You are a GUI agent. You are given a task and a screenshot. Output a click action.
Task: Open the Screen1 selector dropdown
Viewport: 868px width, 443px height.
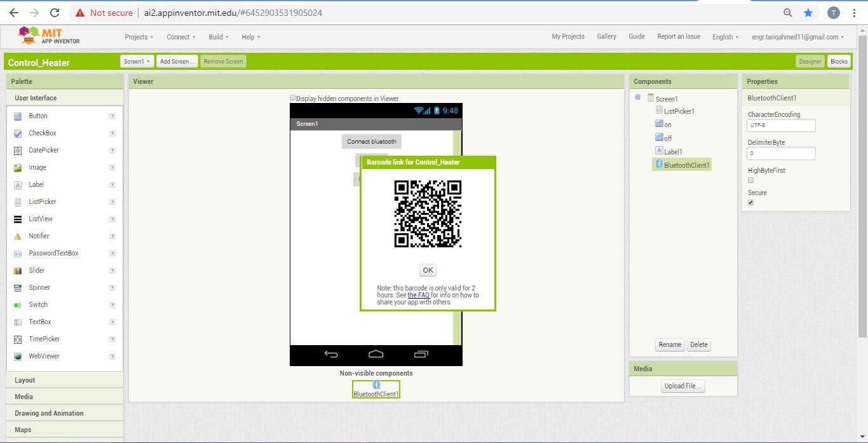pyautogui.click(x=137, y=62)
